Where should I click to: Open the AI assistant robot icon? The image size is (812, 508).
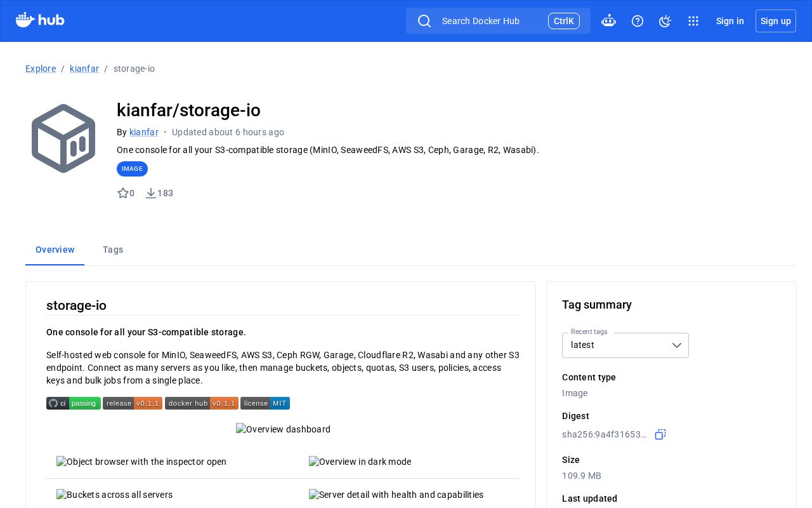pyautogui.click(x=608, y=21)
